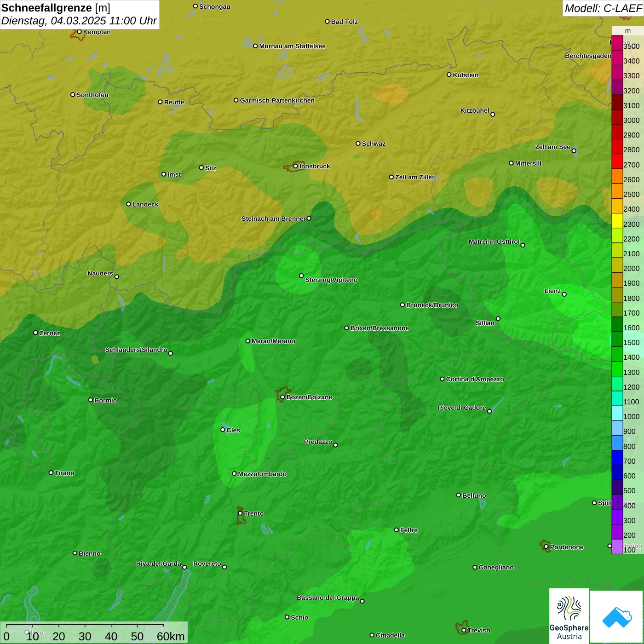Click the Zell am Ziller label
Screen dimensions: 644x644
click(414, 177)
